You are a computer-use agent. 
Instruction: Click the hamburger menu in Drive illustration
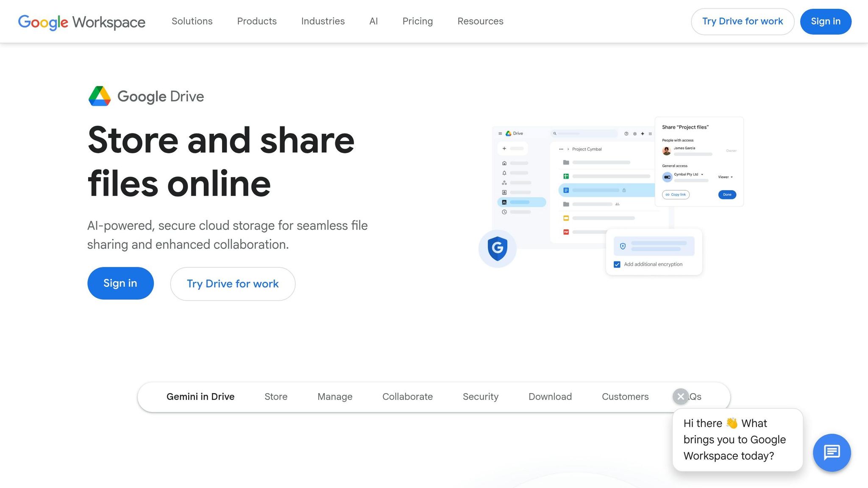500,133
